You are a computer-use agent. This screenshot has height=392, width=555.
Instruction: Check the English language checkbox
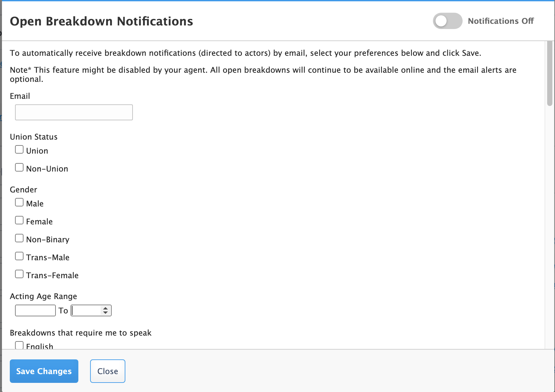(19, 345)
